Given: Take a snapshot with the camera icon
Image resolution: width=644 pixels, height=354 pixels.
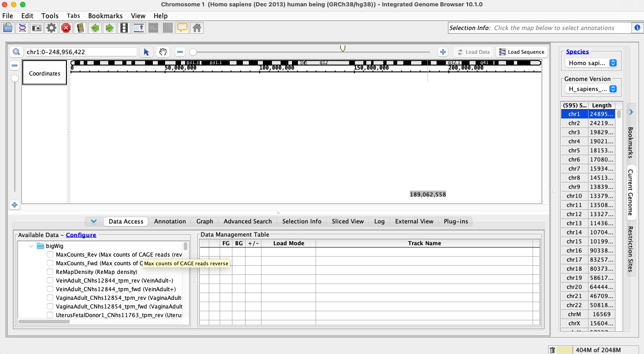Looking at the screenshot, I should (36, 28).
